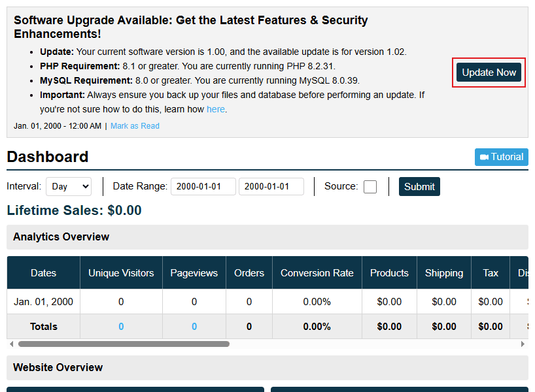Click the Orders column header
This screenshot has height=392, width=535.
point(249,272)
